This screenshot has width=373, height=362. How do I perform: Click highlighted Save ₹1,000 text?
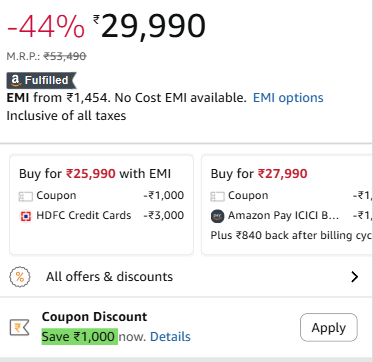tap(80, 337)
